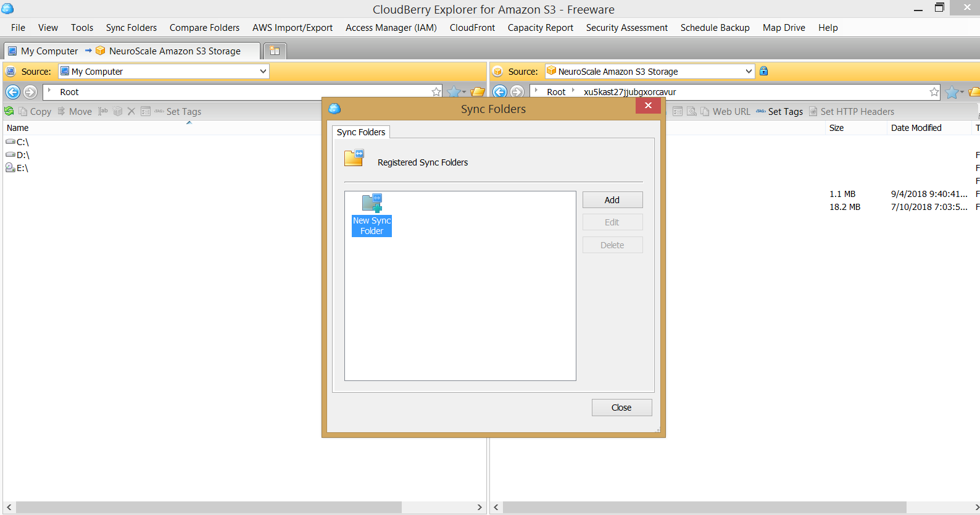Click the Add button in Sync Folders
The width and height of the screenshot is (980, 515).
pos(613,199)
